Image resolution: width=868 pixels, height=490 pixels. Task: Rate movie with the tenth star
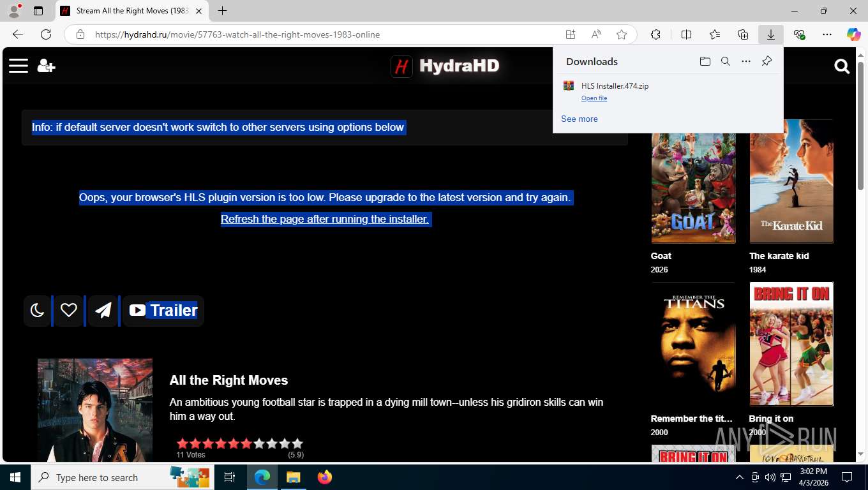pyautogui.click(x=297, y=443)
